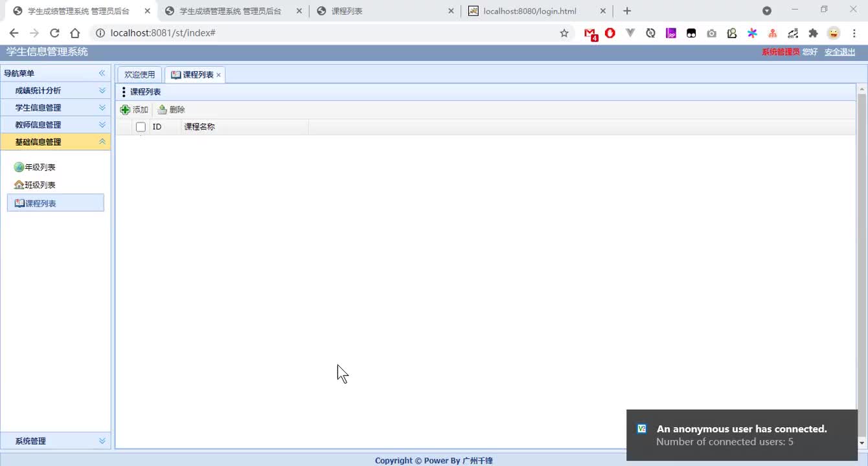Image resolution: width=868 pixels, height=466 pixels.
Task: Reload the page with browser refresh icon
Action: tap(54, 33)
